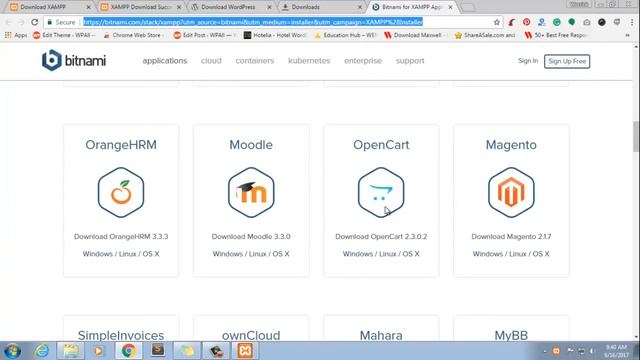Switch to the Download WordPress tab

point(231,7)
